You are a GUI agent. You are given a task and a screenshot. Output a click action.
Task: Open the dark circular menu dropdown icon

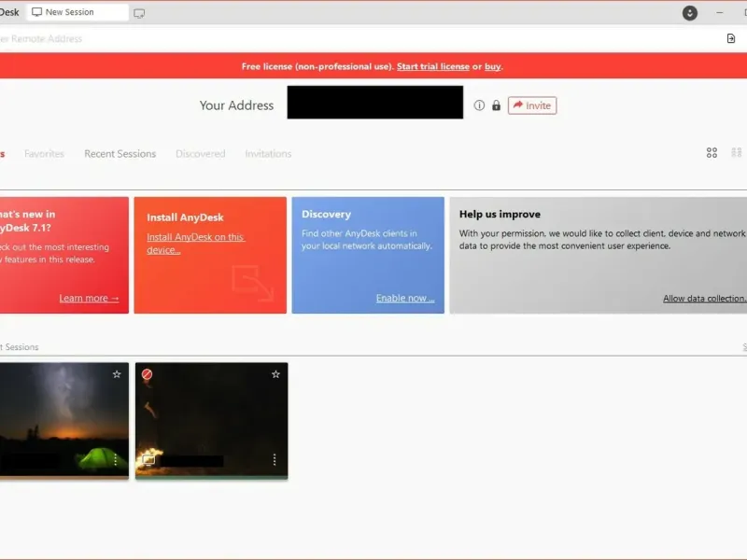(689, 13)
